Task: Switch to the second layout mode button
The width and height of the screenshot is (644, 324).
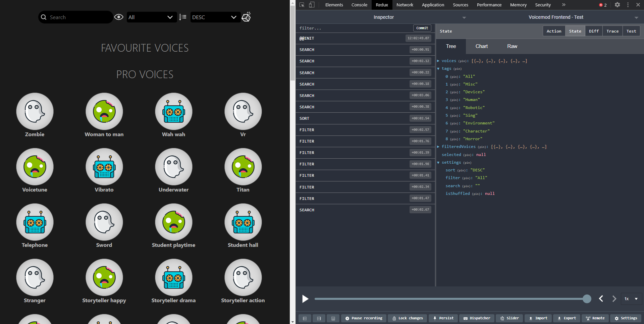Action: [319, 318]
